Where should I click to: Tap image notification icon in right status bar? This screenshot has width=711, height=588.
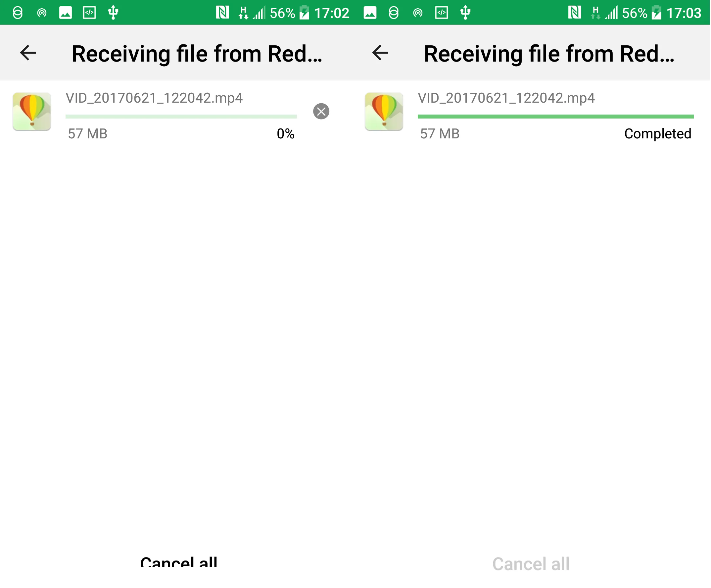point(370,13)
